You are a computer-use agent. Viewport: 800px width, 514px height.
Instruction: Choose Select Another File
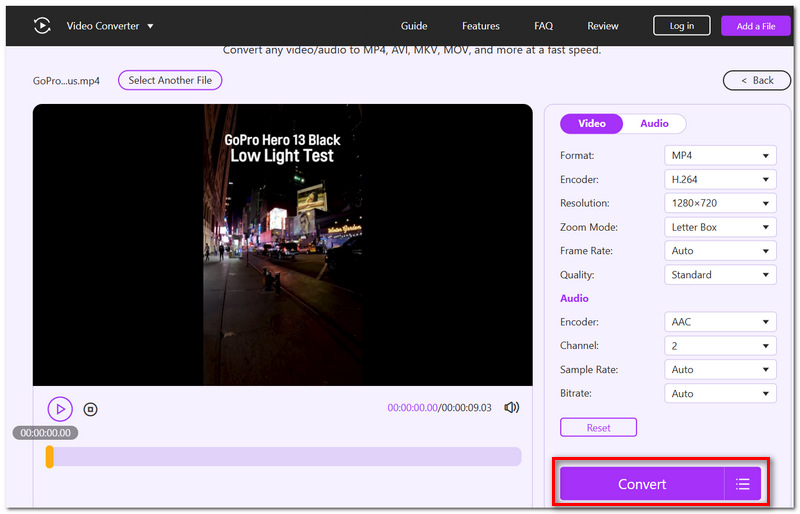pos(170,80)
